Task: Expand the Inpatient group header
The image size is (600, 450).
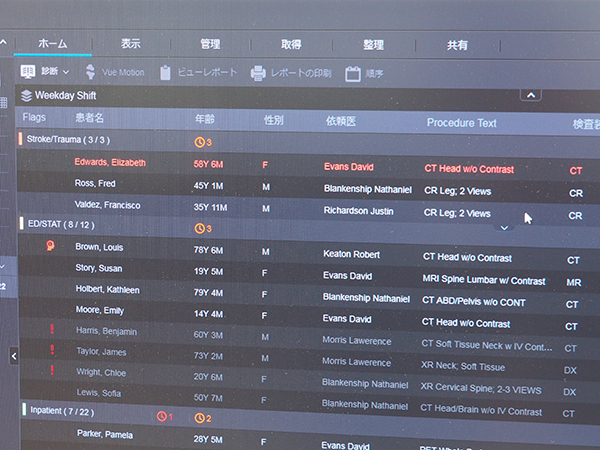Action: 60,410
